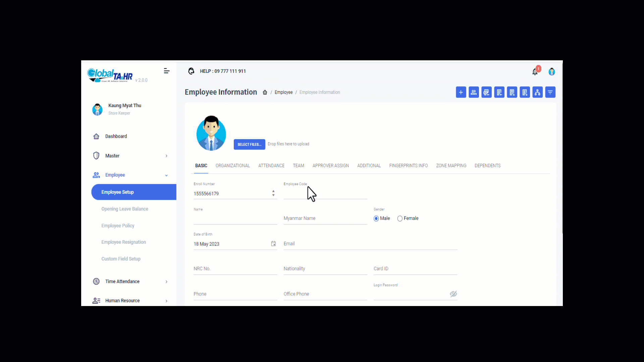This screenshot has height=362, width=644.
Task: Open the organization chart icon
Action: [x=537, y=92]
